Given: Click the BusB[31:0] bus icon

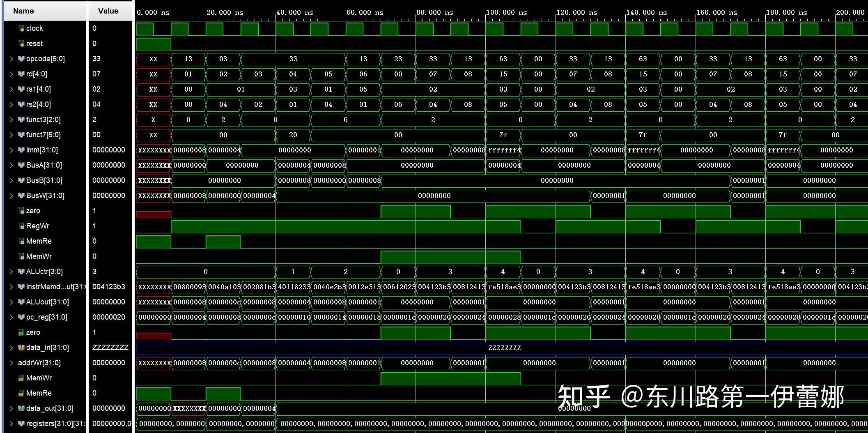Looking at the screenshot, I should pyautogui.click(x=21, y=180).
